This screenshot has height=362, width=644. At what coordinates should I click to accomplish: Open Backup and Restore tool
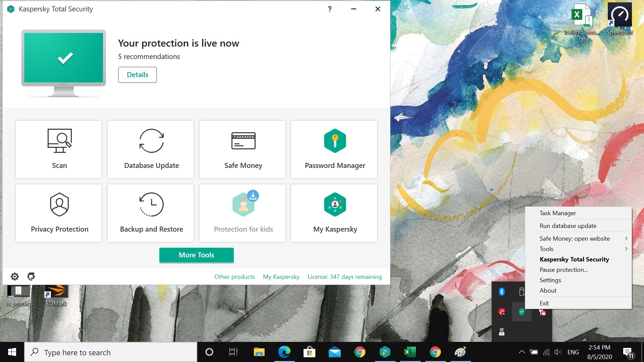tap(151, 213)
